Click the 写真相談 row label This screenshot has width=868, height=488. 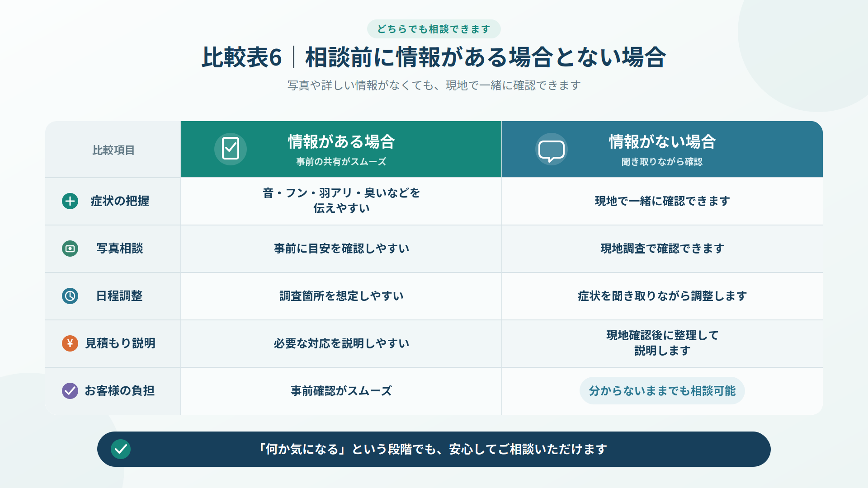pyautogui.click(x=120, y=249)
